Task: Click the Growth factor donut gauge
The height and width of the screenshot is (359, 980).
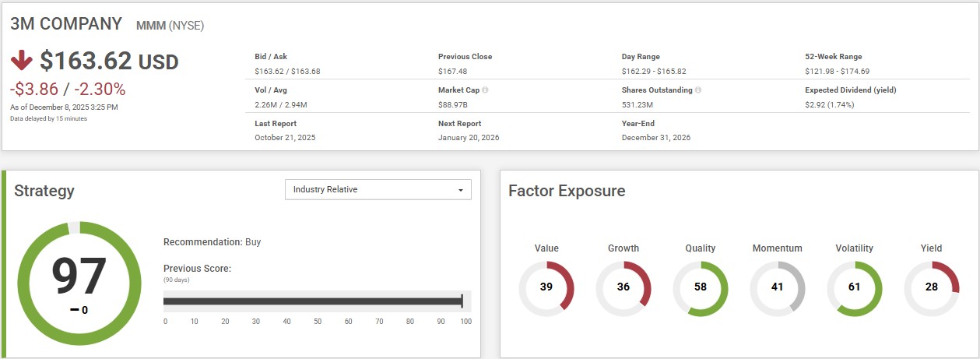Action: click(623, 288)
